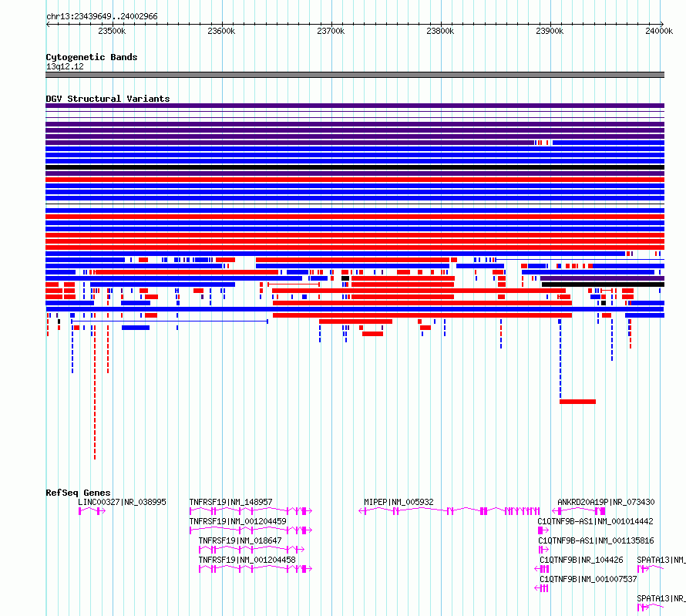Viewport: 686px width, 616px height.
Task: Click the C1QTNF9B NM_001007537 gene glyph
Action: pos(541,588)
